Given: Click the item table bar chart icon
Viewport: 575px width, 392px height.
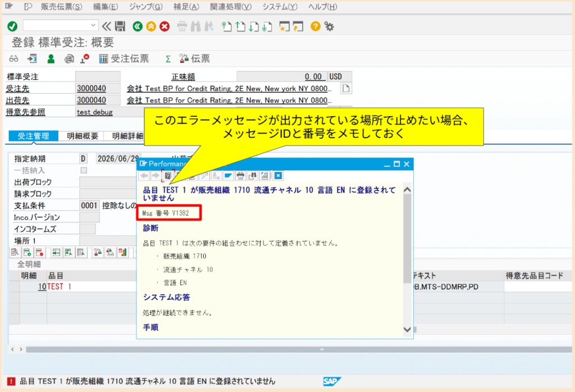Looking at the screenshot, I should 122,252.
